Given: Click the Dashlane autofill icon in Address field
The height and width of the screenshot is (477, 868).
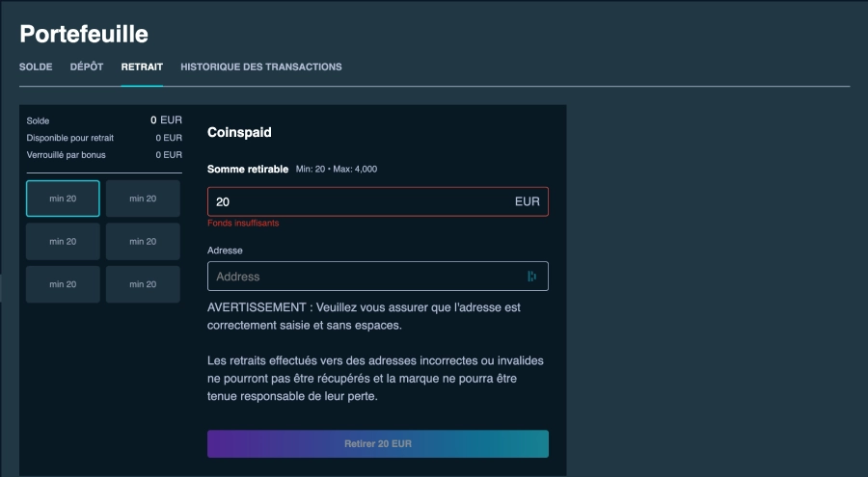Looking at the screenshot, I should [531, 277].
